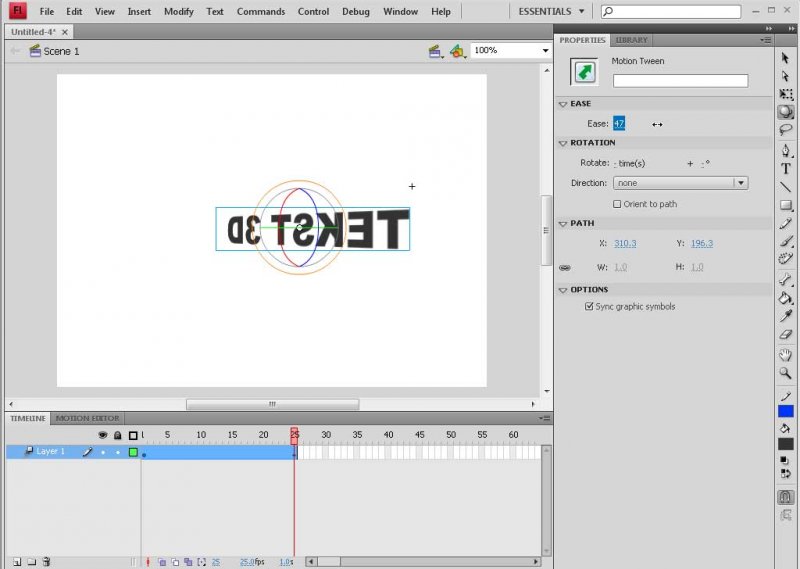
Task: Uncheck Sync graphic symbols option
Action: coord(589,307)
